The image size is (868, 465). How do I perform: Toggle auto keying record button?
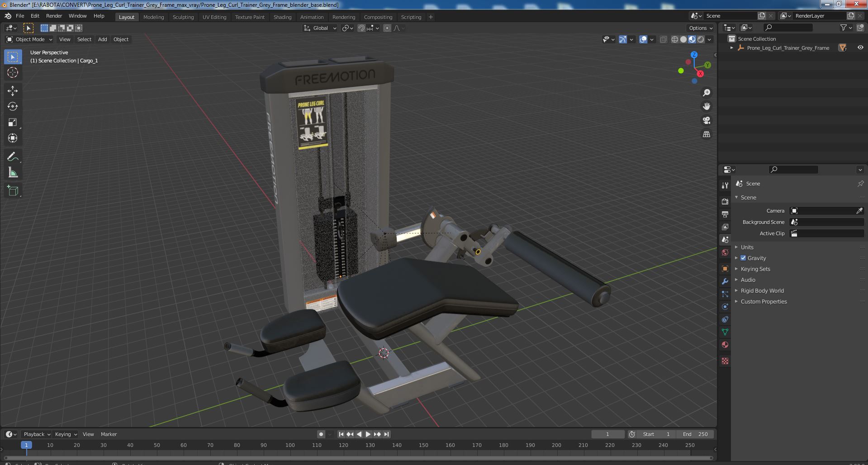click(x=321, y=434)
